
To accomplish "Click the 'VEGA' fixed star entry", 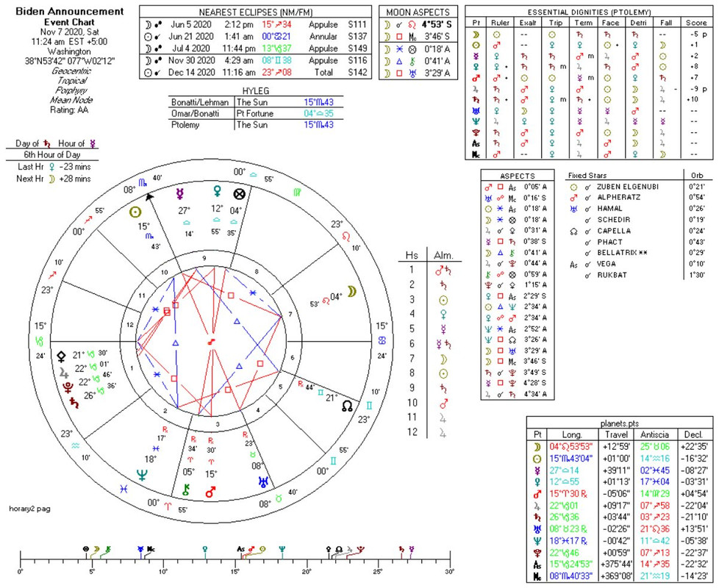I will (607, 264).
